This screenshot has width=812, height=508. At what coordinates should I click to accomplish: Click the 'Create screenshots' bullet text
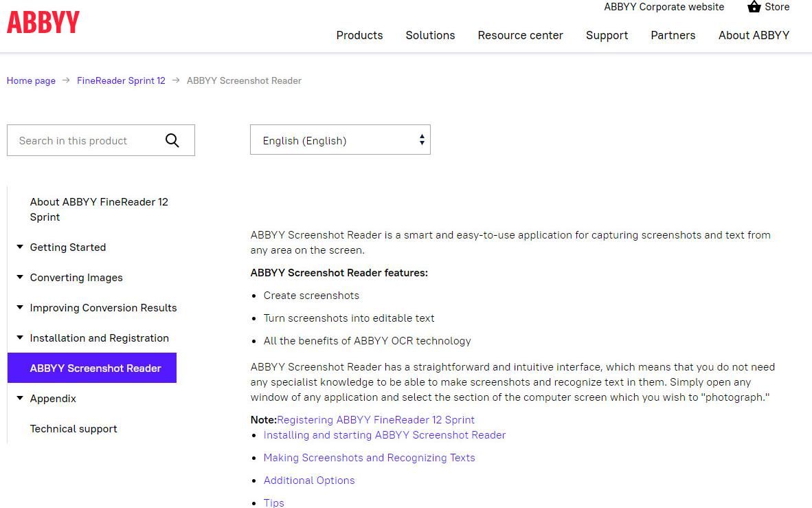(311, 296)
